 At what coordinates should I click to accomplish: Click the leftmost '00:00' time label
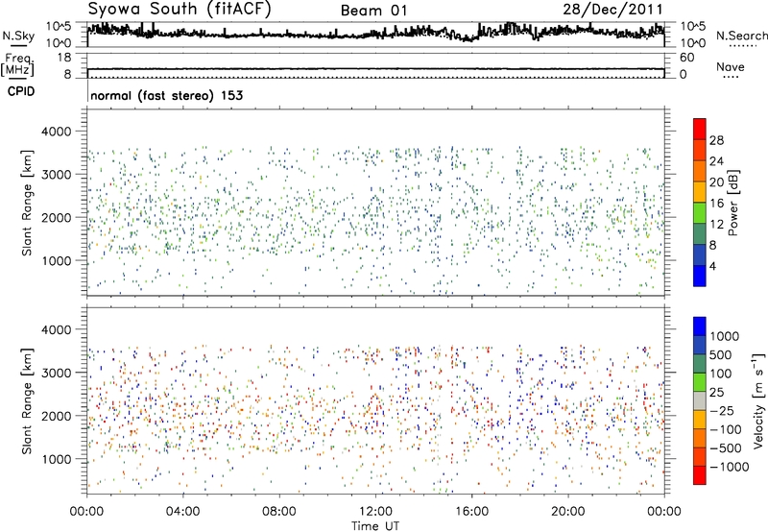(86, 512)
